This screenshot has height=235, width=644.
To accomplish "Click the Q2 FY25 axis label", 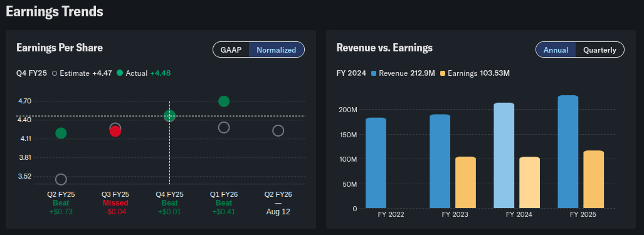I will [x=61, y=194].
